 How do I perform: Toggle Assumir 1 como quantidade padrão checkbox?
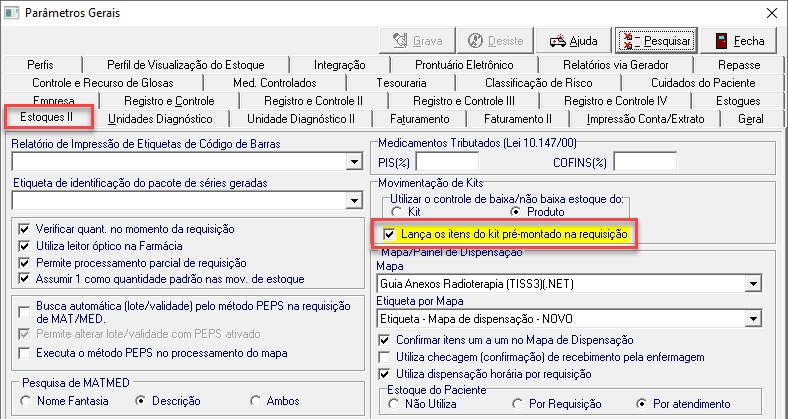click(24, 279)
